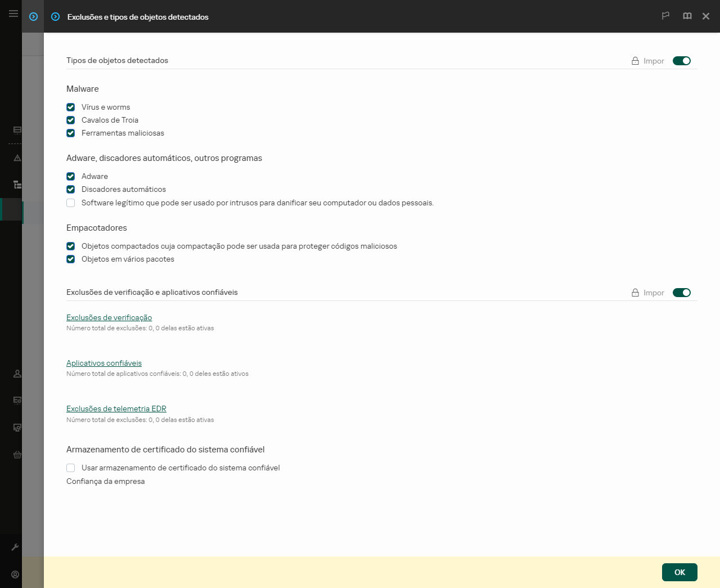Open the user account icon at sidebar bottom
The height and width of the screenshot is (588, 720).
point(16,574)
